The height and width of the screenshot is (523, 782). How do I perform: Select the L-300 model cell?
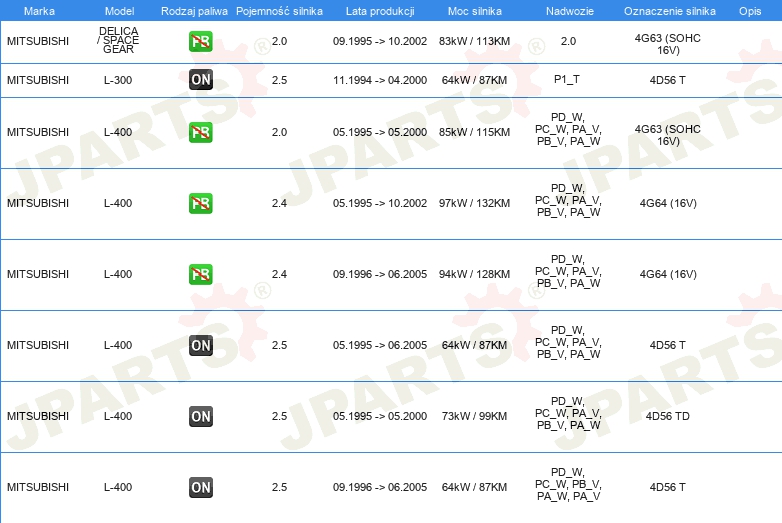(x=118, y=80)
